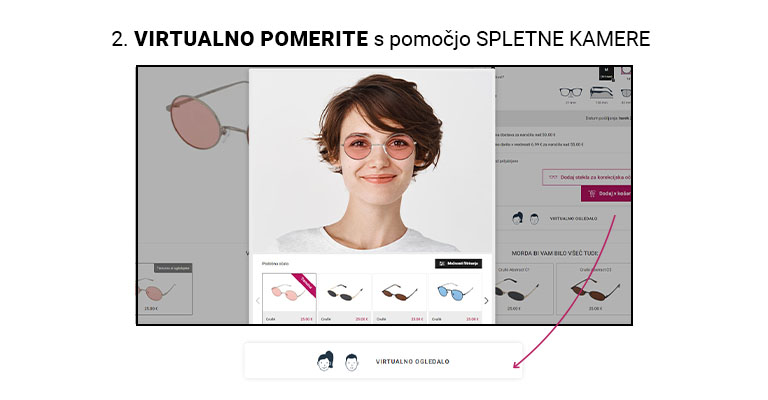Click the female face icon in bottom banner

point(325,361)
